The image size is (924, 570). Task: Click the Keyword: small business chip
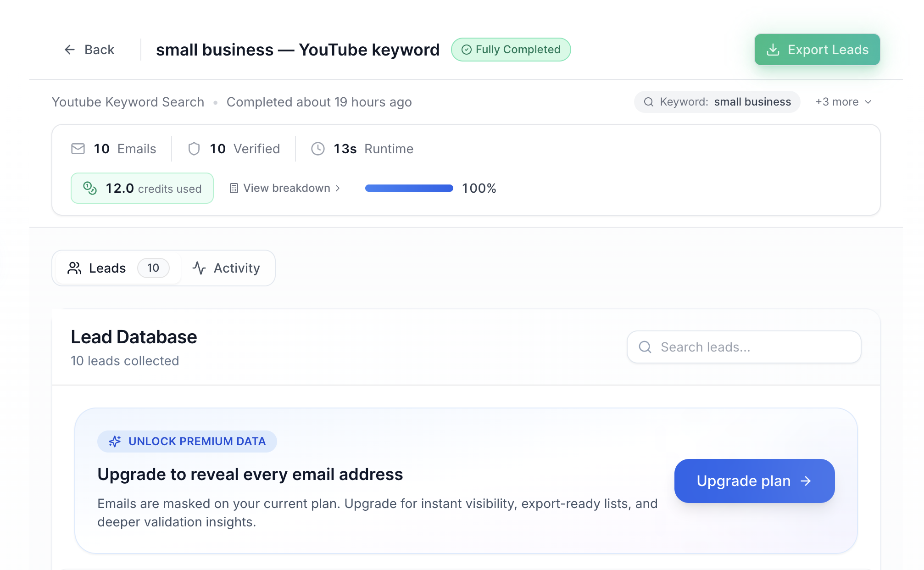717,102
